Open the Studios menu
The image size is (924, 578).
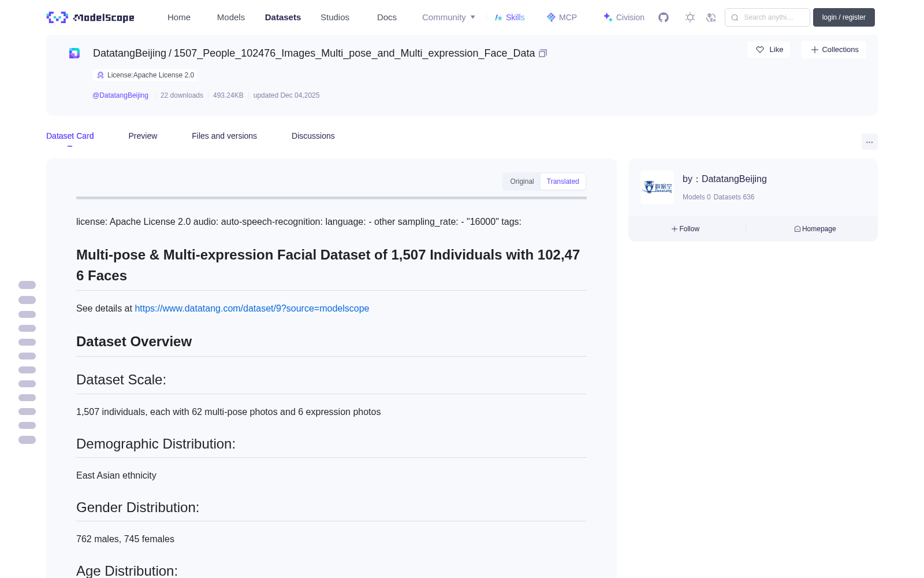335,17
